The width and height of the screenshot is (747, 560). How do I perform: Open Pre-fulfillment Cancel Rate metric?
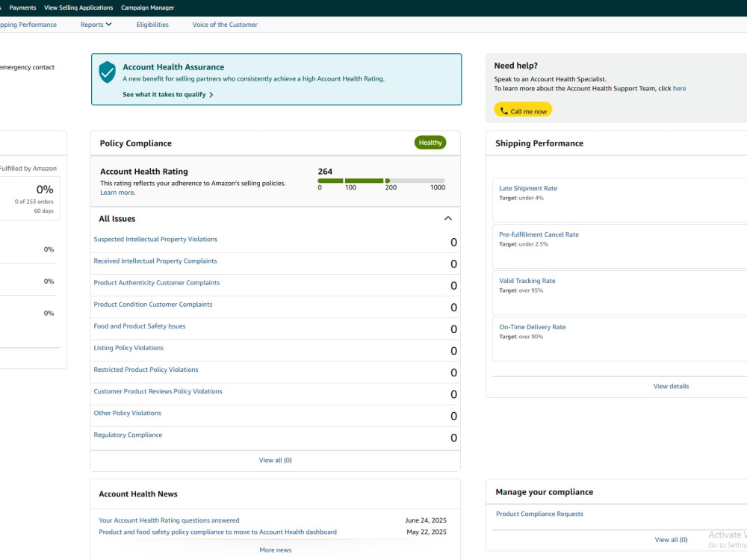click(x=539, y=234)
